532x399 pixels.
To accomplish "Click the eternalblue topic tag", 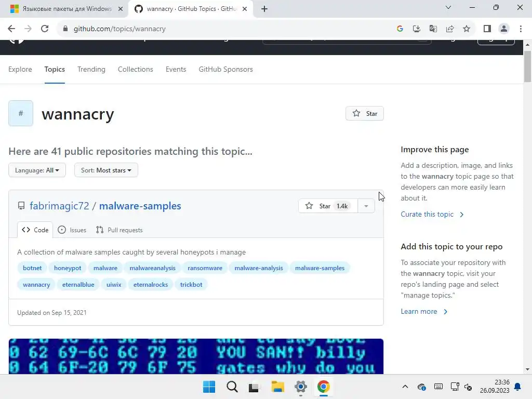I will click(x=78, y=285).
